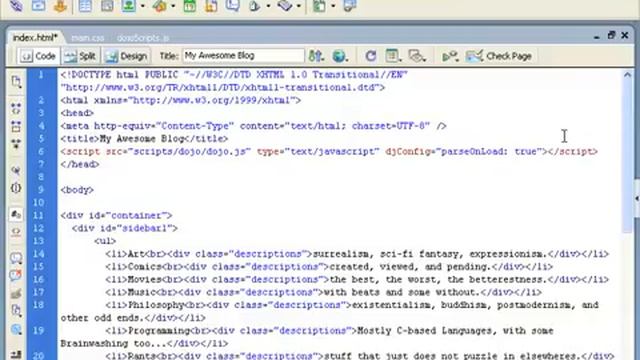Click the Apply Comment icon
Screen dimensions: 640x360
[16, 258]
